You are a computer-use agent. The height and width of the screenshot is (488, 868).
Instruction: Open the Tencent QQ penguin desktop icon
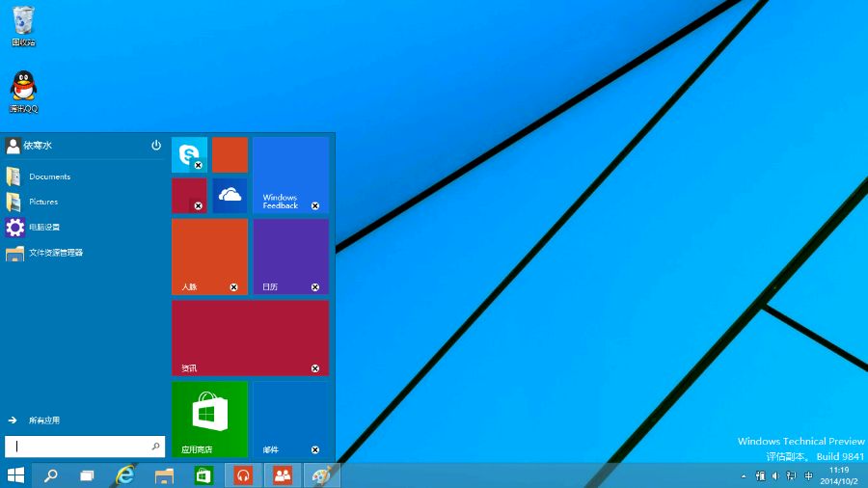click(23, 92)
